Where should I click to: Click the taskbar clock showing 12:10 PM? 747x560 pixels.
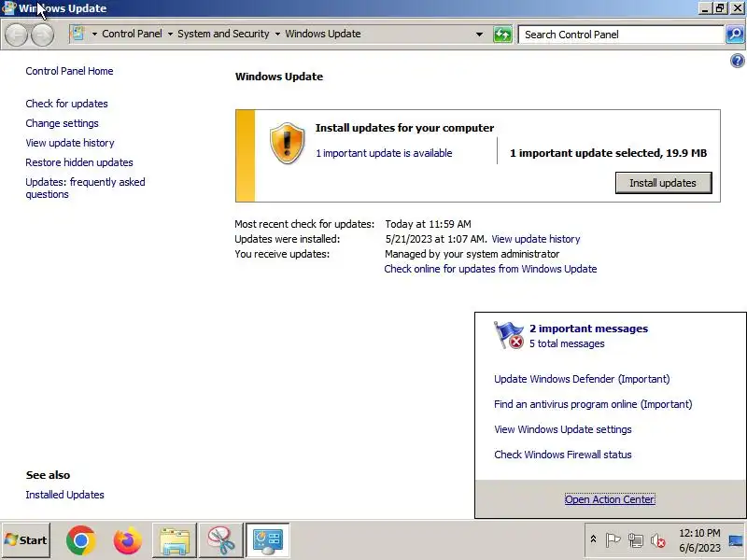coord(699,540)
